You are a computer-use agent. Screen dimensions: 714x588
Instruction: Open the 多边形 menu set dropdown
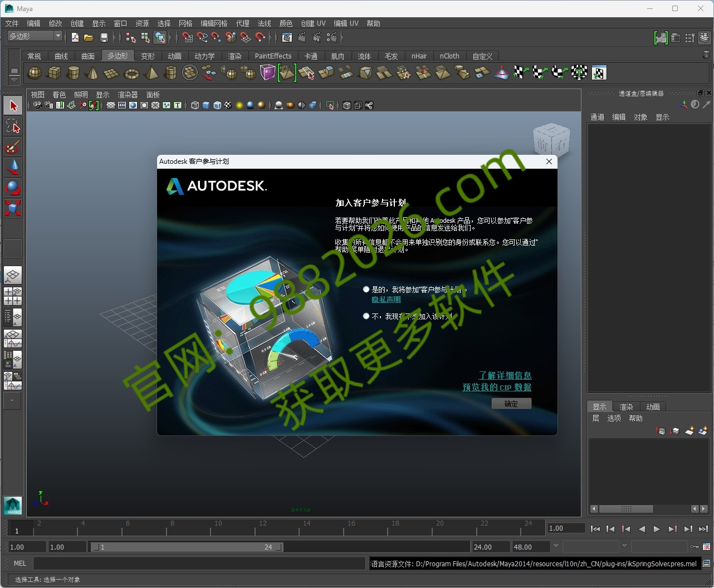(35, 36)
